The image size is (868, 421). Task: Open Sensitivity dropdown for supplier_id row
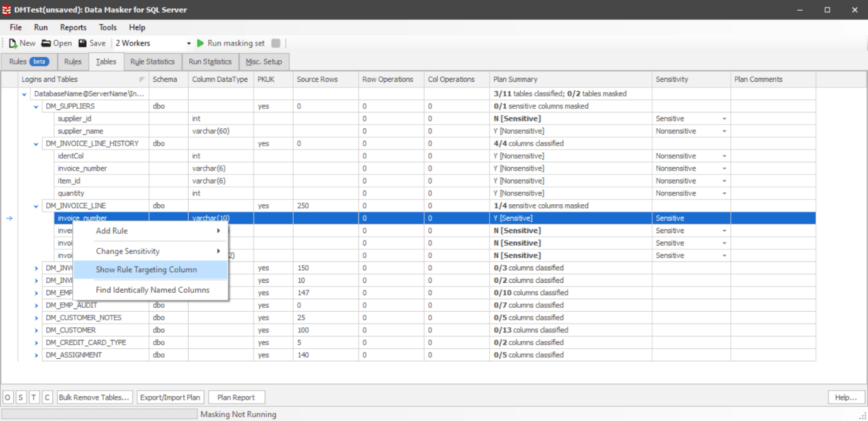[724, 119]
